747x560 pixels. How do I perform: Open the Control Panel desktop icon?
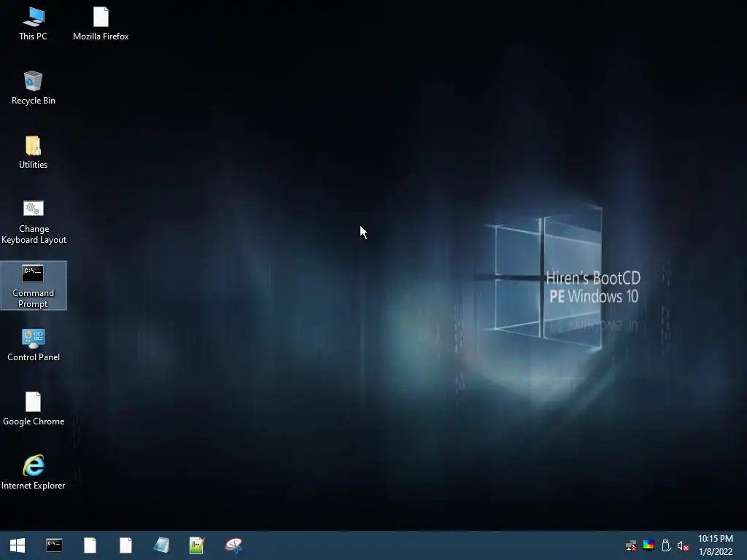pos(34,345)
